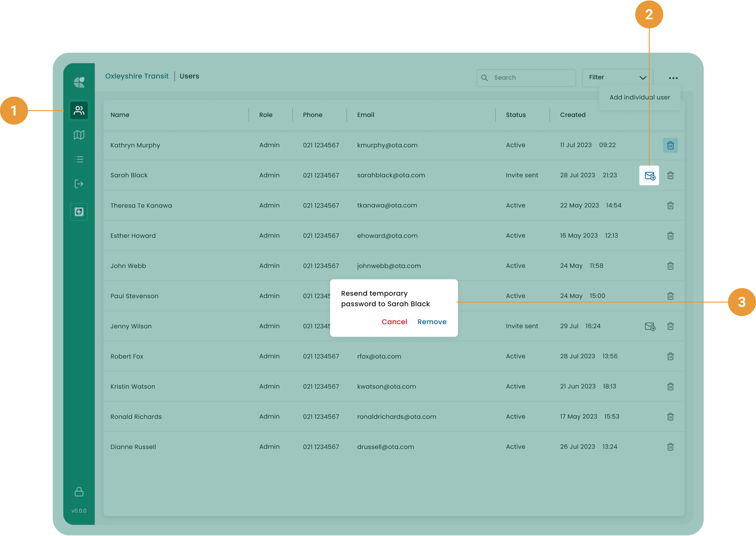
Task: Open the square widget icon in sidebar
Action: coord(79,212)
